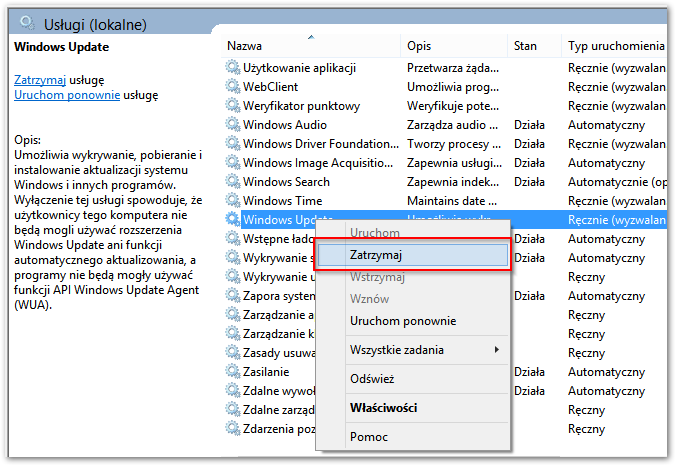Image resolution: width=676 pixels, height=466 pixels.
Task: Expand the Wszystkie zadania submenu arrow
Action: (x=497, y=350)
